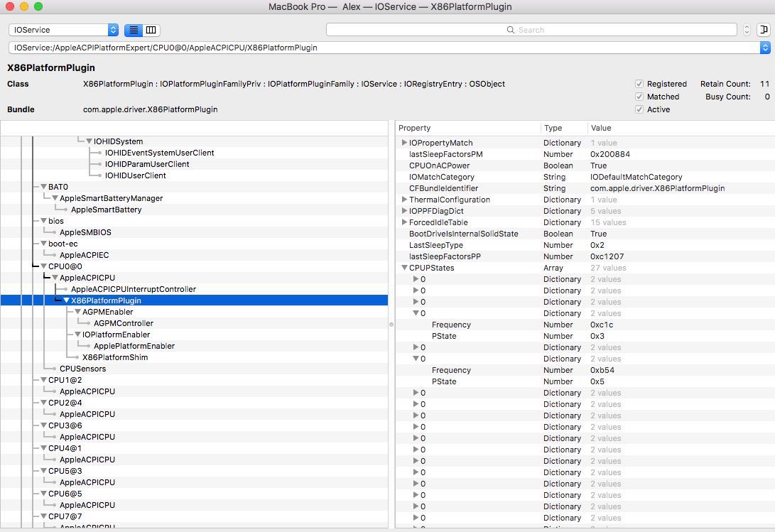Select IOHIDParamUserClient in the tree

147,164
